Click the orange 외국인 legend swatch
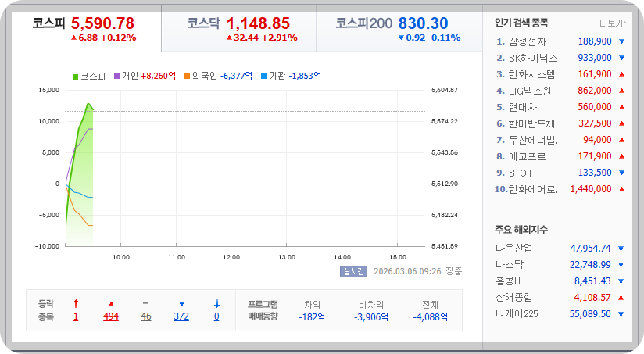The height and width of the screenshot is (354, 644). [x=187, y=77]
